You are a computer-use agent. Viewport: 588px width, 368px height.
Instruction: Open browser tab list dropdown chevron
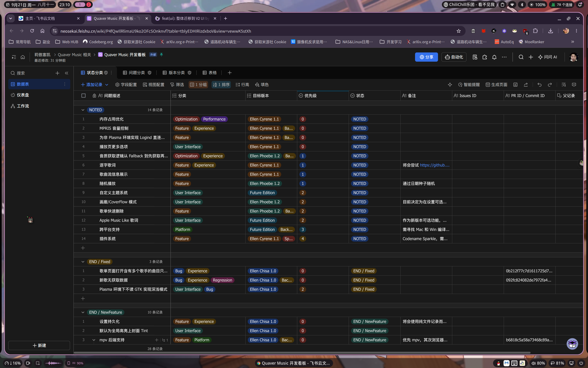coord(10,18)
